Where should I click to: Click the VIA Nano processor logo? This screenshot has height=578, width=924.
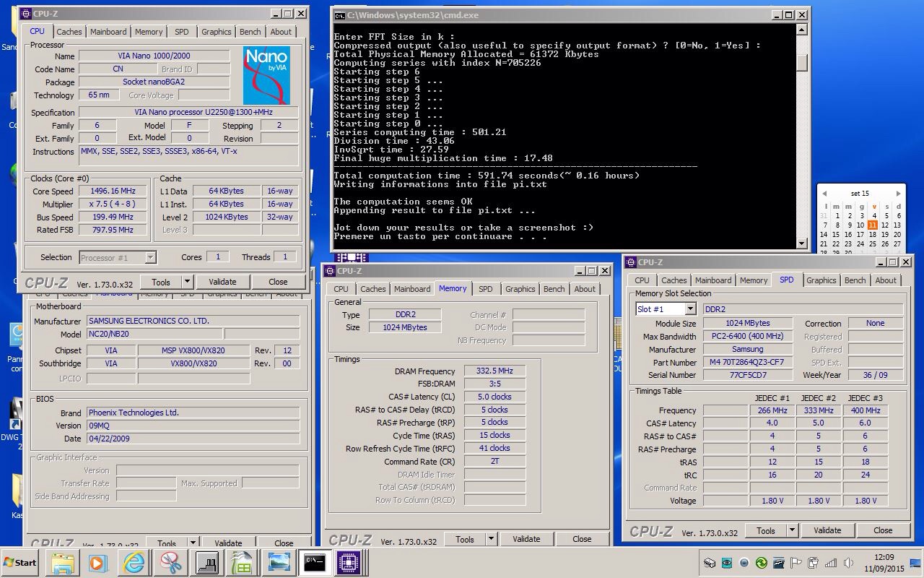tap(266, 75)
